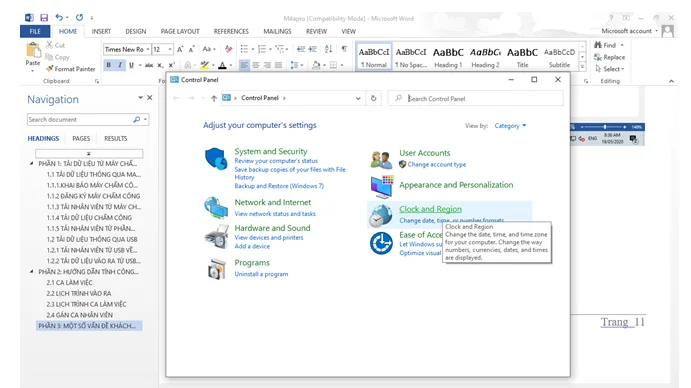
Task: Apply the Heading 1 style
Action: click(x=448, y=57)
